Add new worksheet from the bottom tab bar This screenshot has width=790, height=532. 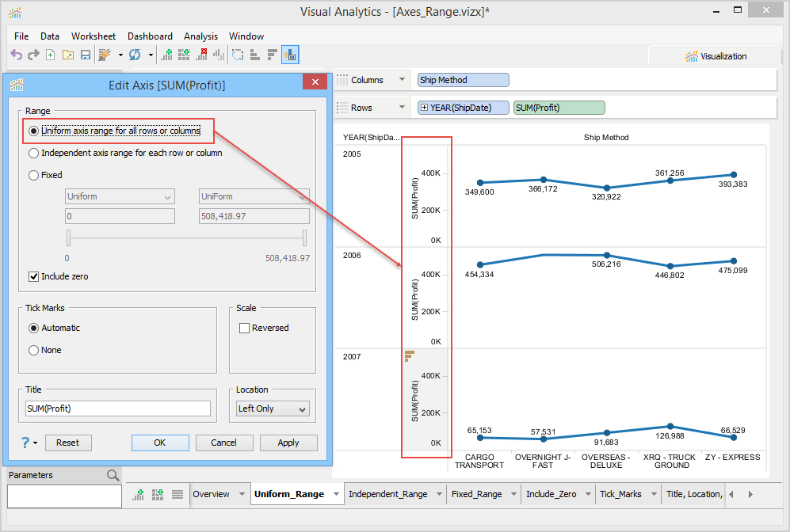(x=138, y=495)
